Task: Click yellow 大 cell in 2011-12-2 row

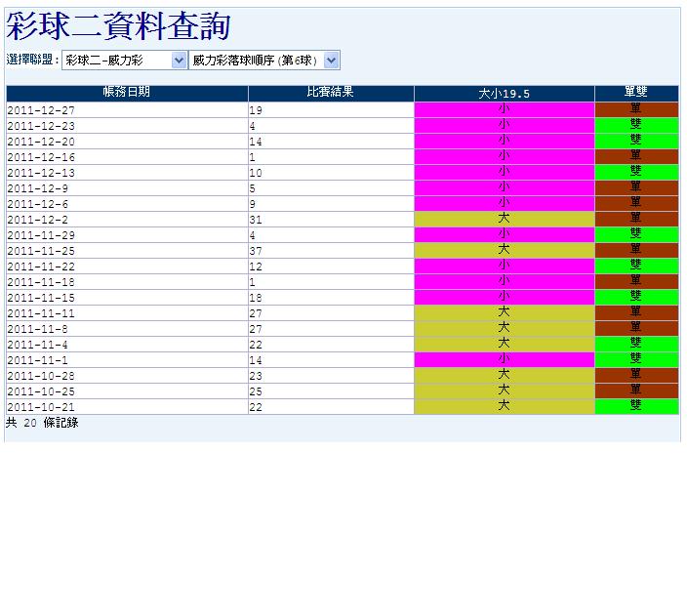Action: tap(505, 220)
